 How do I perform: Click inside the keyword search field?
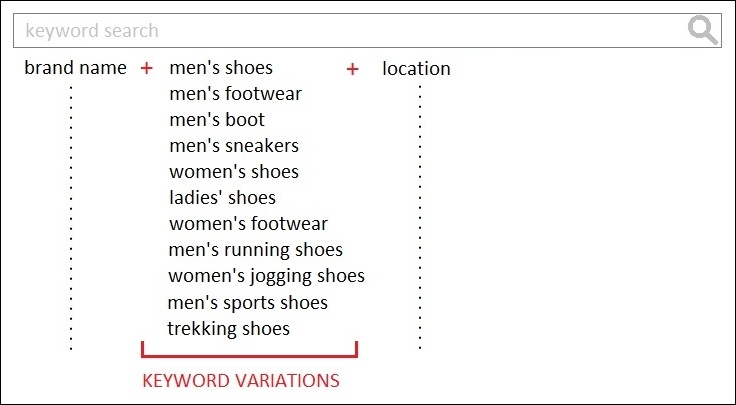[x=367, y=31]
